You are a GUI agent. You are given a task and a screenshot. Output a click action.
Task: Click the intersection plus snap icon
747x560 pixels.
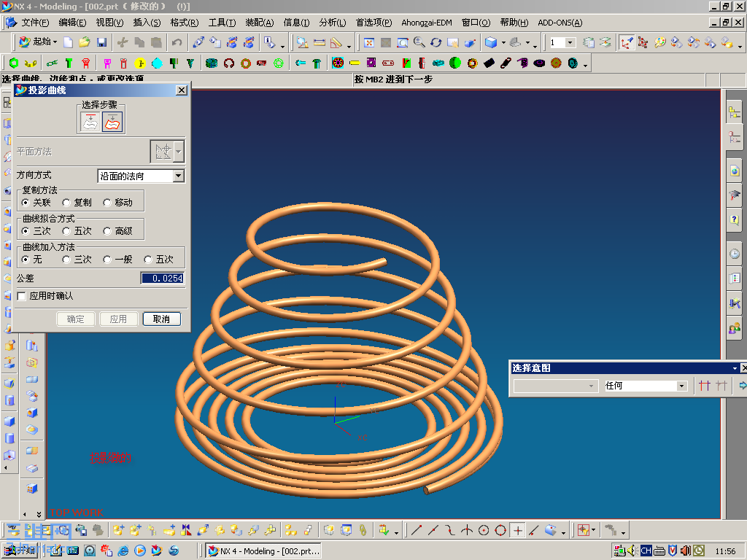(517, 530)
